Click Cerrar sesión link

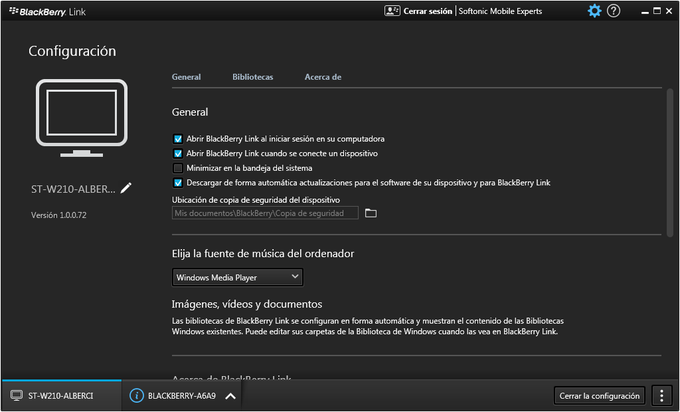pyautogui.click(x=428, y=11)
